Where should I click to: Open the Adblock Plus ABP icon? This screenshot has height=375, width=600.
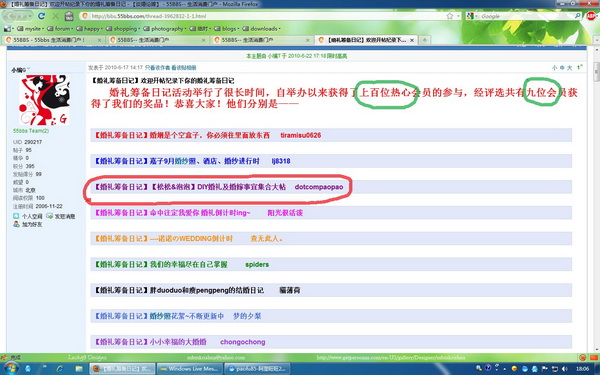pyautogui.click(x=591, y=16)
